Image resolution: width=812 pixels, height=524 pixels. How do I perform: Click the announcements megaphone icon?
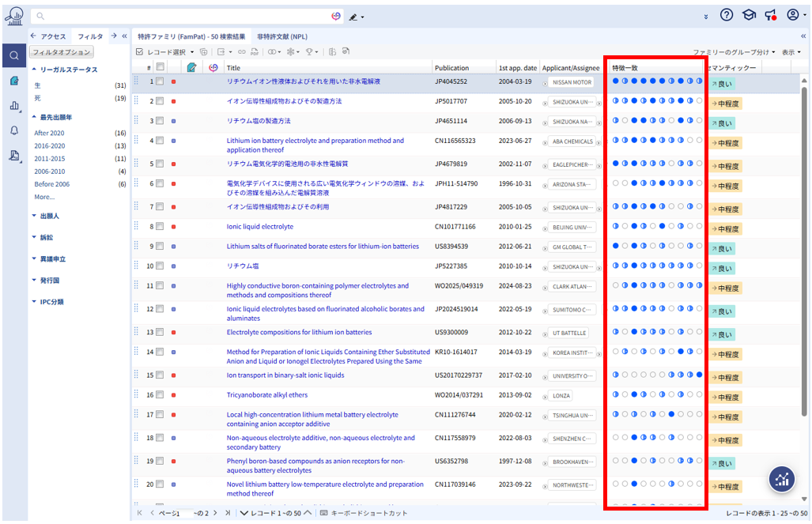tap(771, 15)
